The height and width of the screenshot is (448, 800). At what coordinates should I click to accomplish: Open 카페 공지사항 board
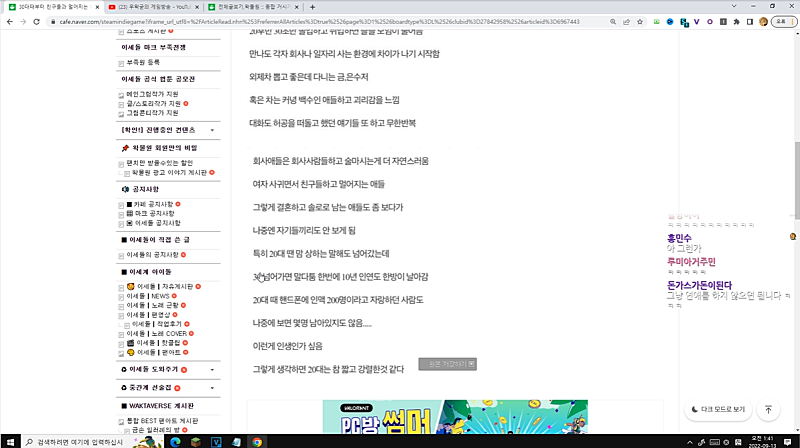154,204
